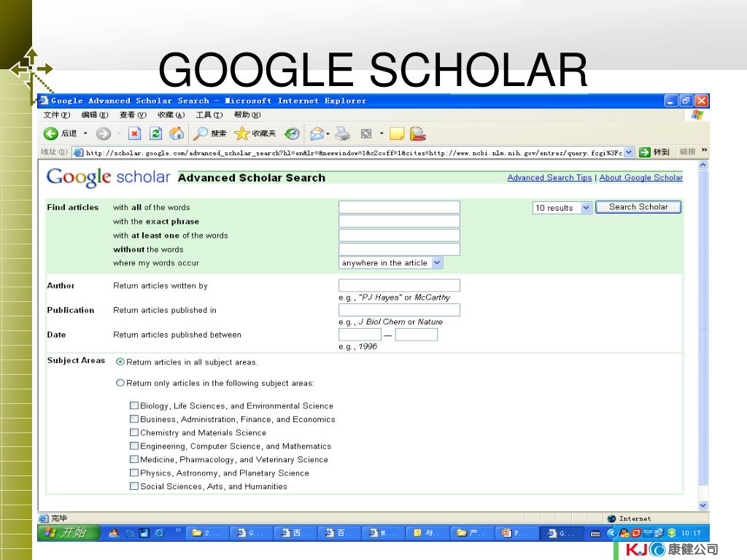Expand the 链接 links chevron
Screen dimensions: 747x560
(x=705, y=150)
